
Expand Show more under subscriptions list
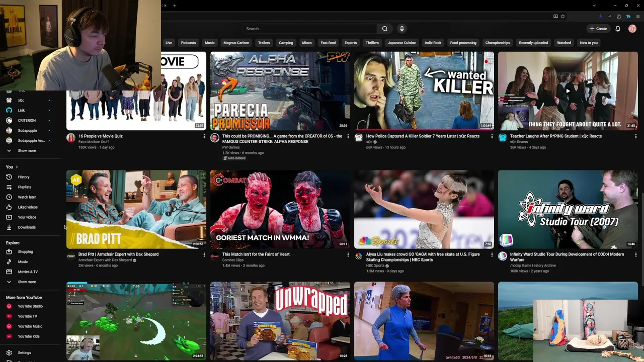coord(27,150)
